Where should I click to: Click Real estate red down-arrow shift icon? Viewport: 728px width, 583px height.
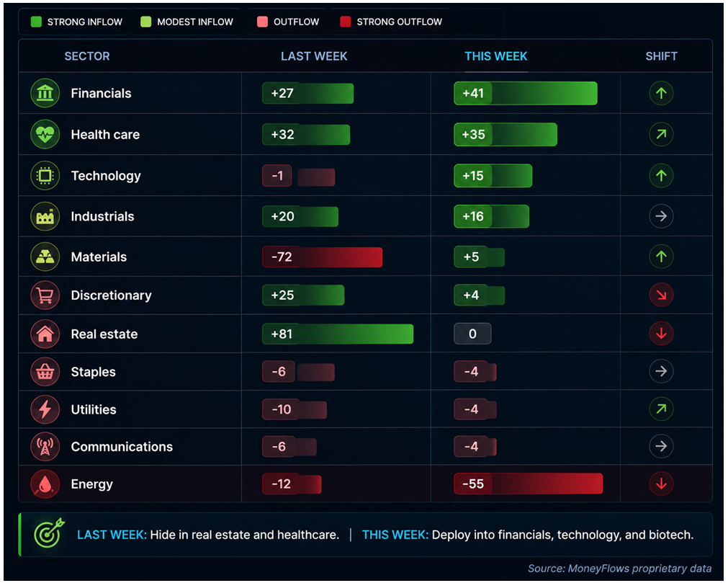point(661,334)
